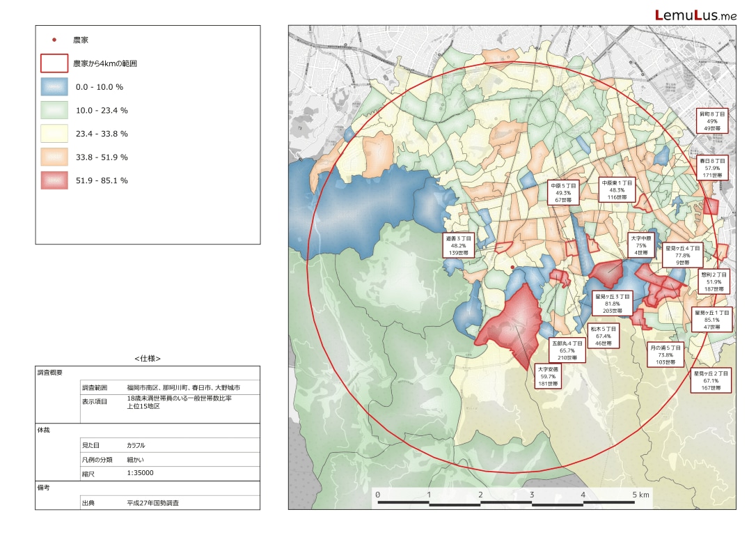Click the 0 mark on scale bar

[377, 495]
